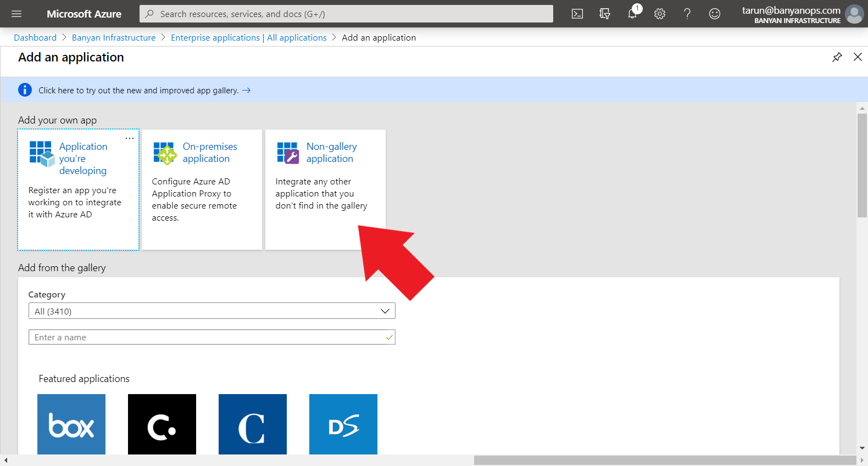
Task: Send feedback with the smiley icon
Action: click(x=715, y=14)
